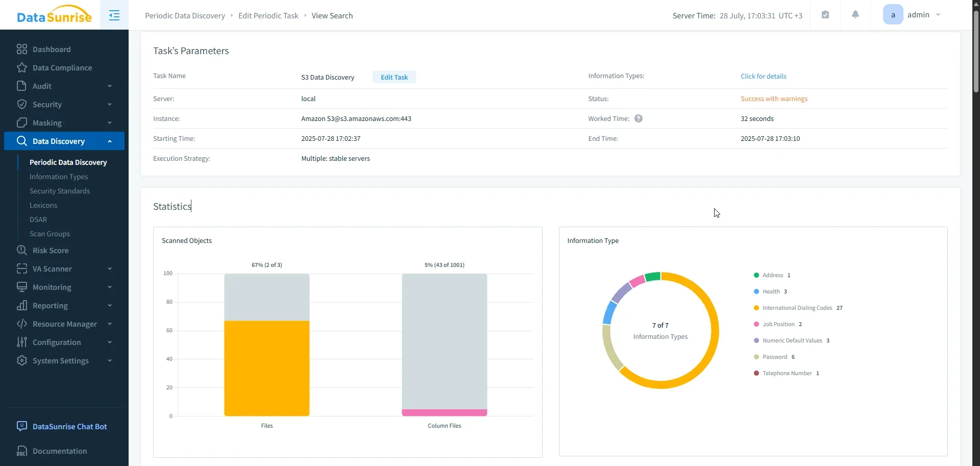Click the Worked Time help question mark
This screenshot has height=466, width=980.
pos(638,118)
